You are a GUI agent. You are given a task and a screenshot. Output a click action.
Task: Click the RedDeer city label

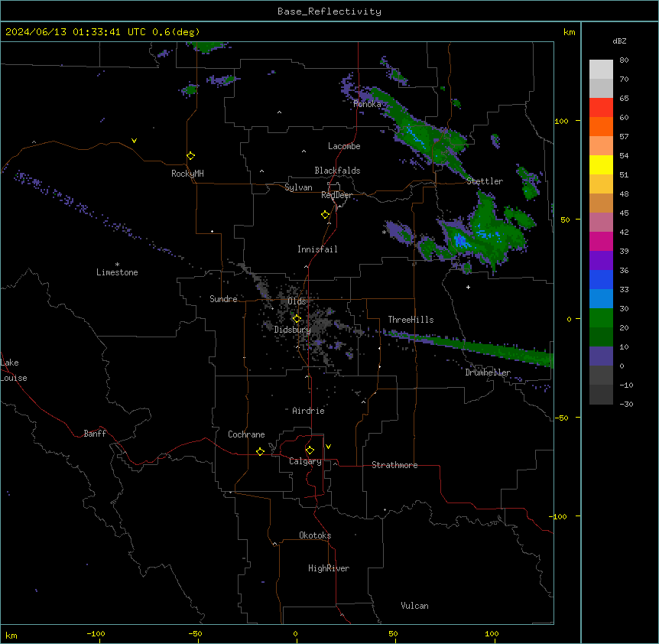337,195
